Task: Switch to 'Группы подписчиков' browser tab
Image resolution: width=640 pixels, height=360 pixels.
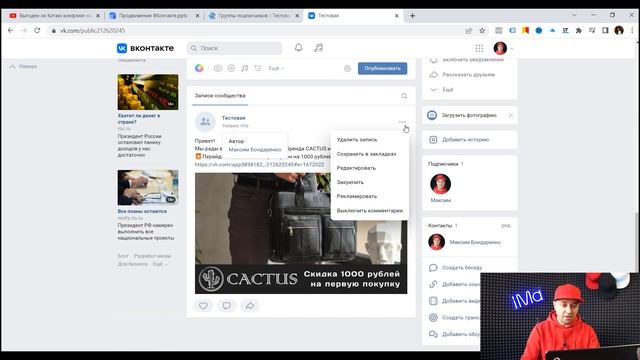Action: (253, 16)
